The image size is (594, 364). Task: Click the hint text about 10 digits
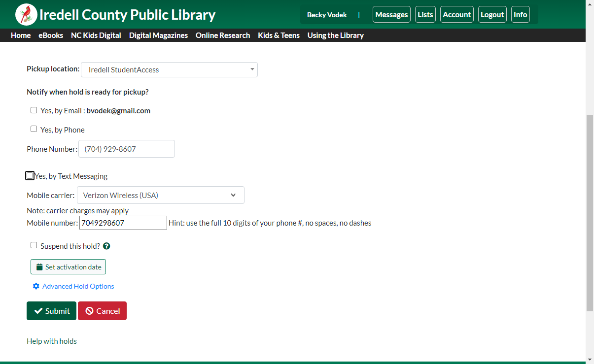pyautogui.click(x=270, y=223)
